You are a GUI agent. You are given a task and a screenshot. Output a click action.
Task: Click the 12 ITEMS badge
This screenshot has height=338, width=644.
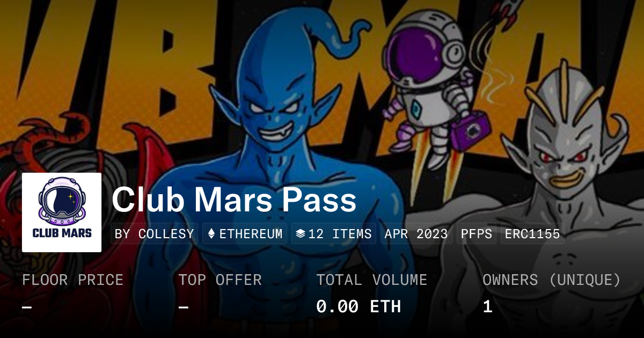coord(334,234)
